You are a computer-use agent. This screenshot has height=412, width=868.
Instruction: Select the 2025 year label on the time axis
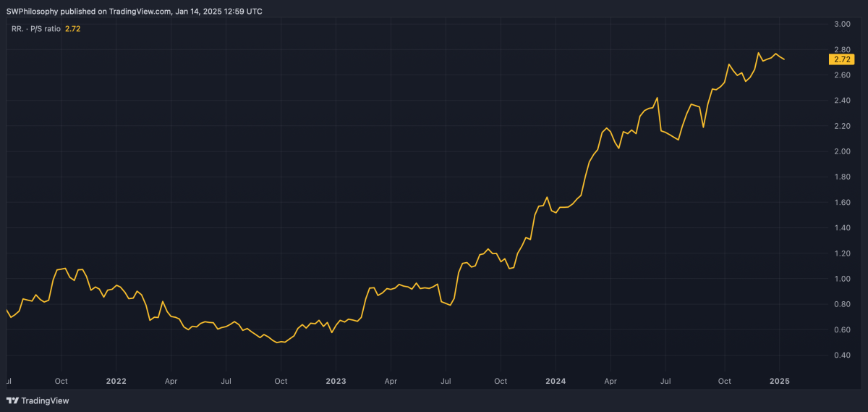pos(779,381)
